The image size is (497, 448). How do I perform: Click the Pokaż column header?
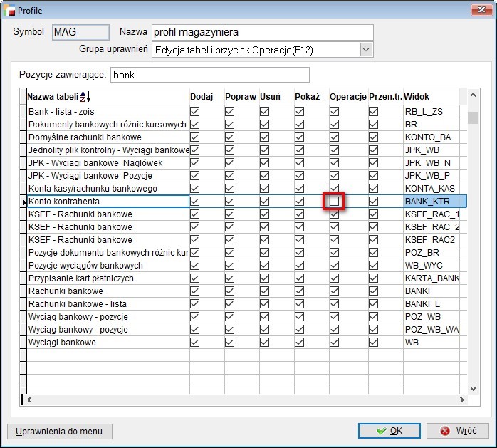tap(311, 97)
